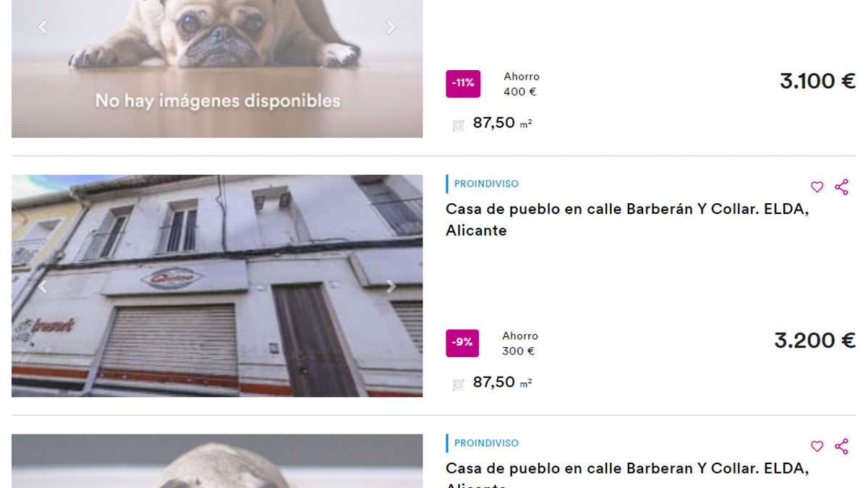Click the PROINDIVISO label on the middle listing
This screenshot has width=868, height=488.
(x=486, y=184)
